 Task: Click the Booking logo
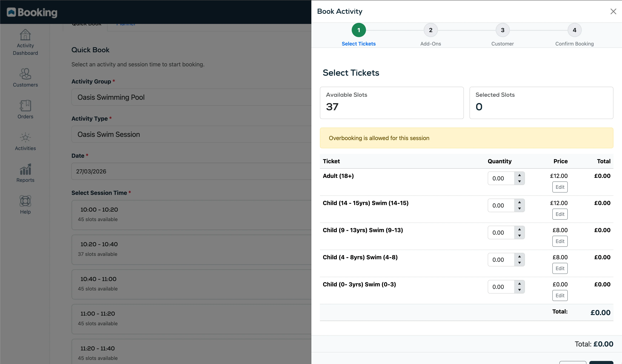tap(32, 12)
